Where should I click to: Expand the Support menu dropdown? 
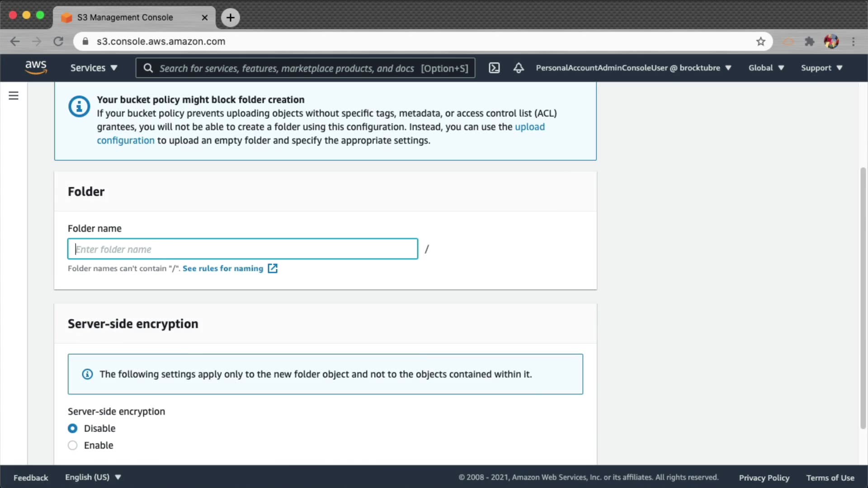click(821, 68)
